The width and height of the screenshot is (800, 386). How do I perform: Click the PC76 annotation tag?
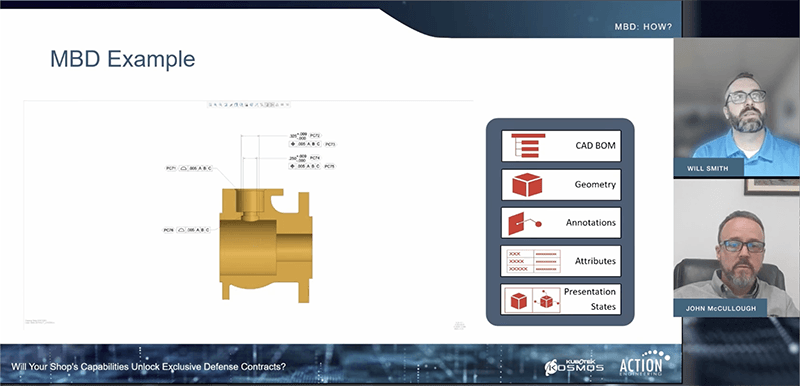168,230
